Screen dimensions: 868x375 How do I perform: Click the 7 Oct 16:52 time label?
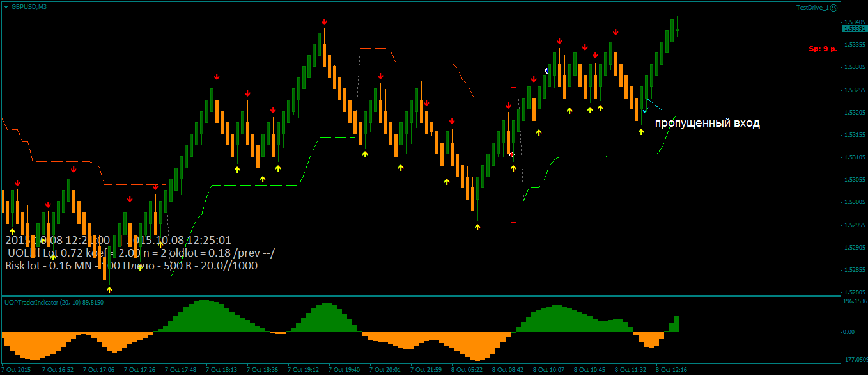pyautogui.click(x=58, y=369)
